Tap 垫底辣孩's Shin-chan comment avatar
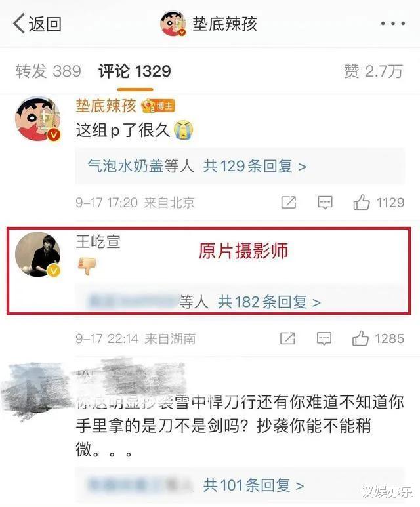 coord(38,118)
